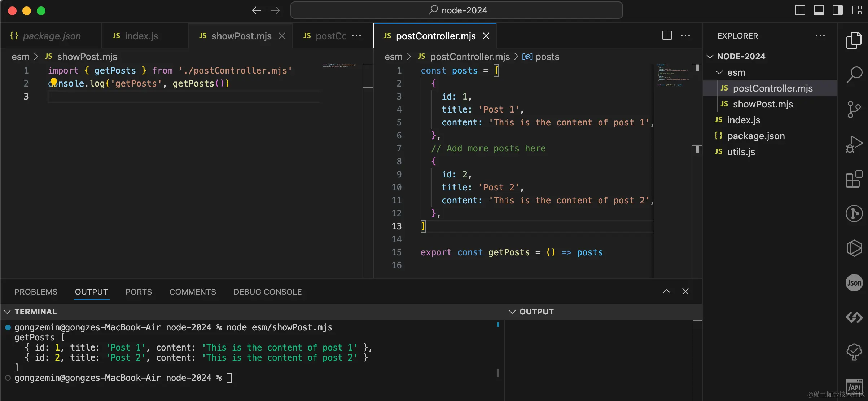
Task: Switch to the PROBLEMS panel tab
Action: [x=36, y=292]
